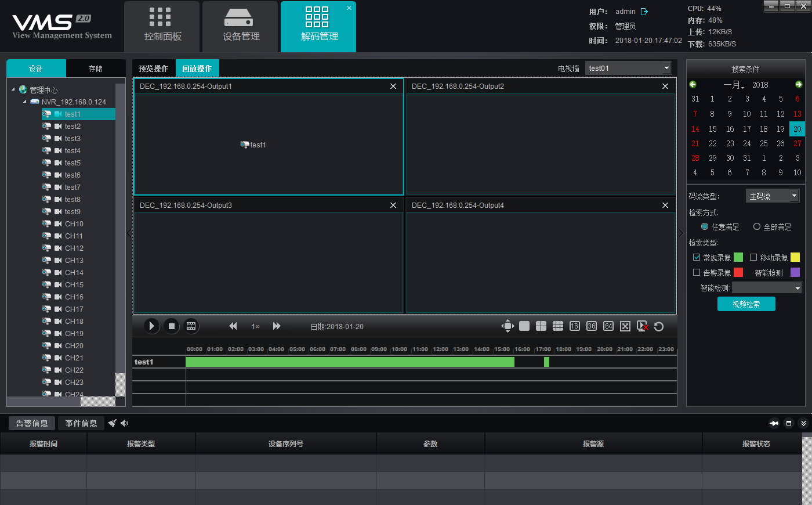Click the refresh circular arrow icon

(x=659, y=326)
